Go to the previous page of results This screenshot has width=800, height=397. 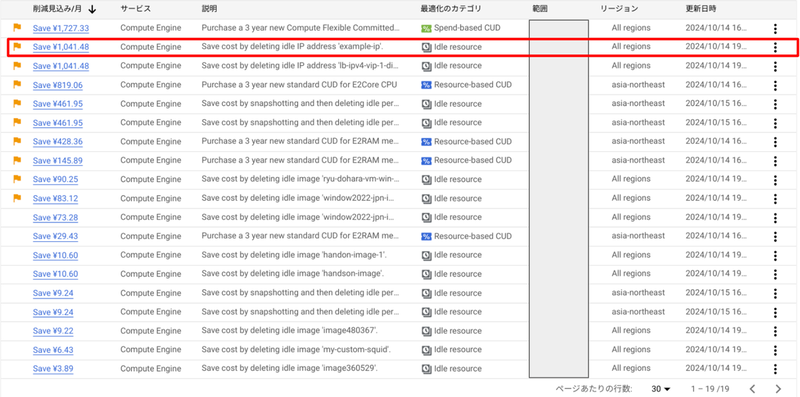pos(752,389)
